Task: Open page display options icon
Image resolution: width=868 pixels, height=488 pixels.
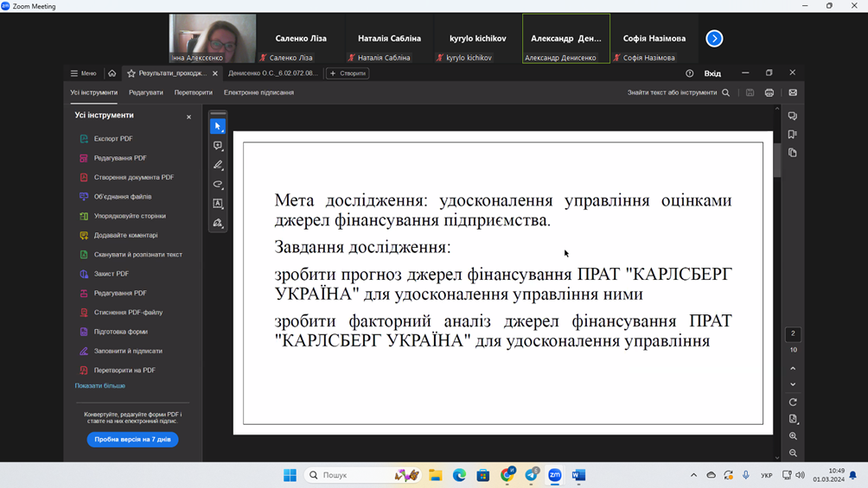Action: [793, 419]
